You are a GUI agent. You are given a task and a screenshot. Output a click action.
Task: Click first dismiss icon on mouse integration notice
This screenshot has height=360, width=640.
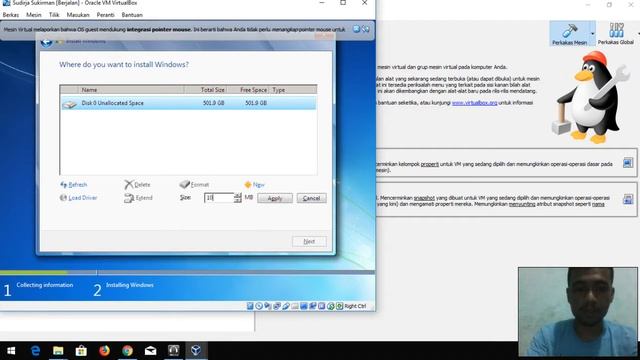pos(357,29)
